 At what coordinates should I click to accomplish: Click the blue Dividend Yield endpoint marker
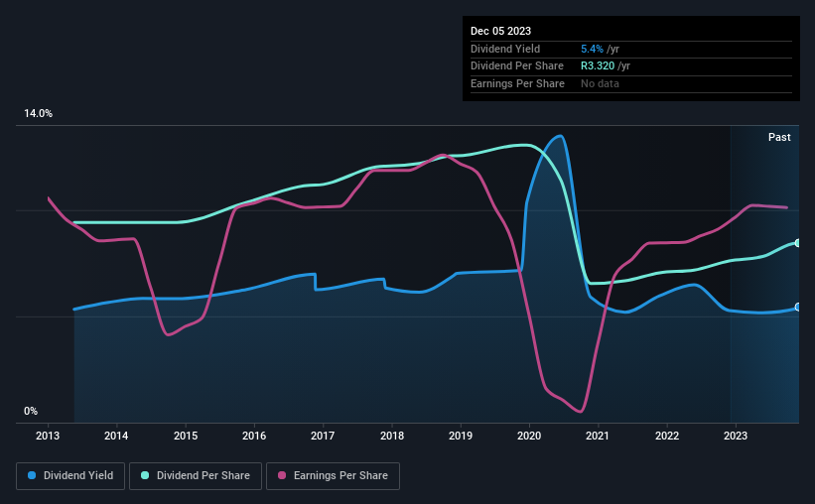[x=798, y=308]
